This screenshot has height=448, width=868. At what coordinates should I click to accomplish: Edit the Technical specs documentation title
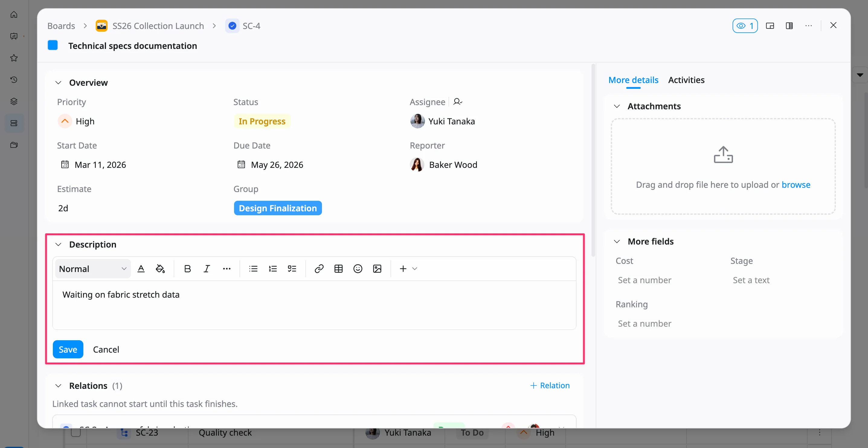click(132, 46)
